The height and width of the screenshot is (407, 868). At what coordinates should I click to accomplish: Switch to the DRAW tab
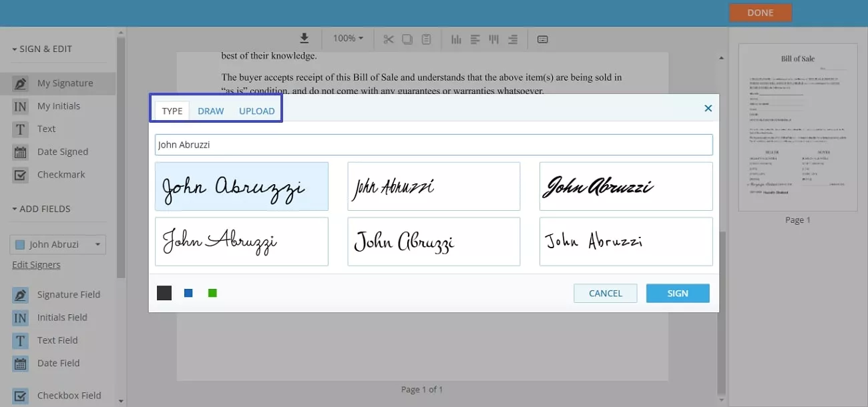pyautogui.click(x=211, y=111)
